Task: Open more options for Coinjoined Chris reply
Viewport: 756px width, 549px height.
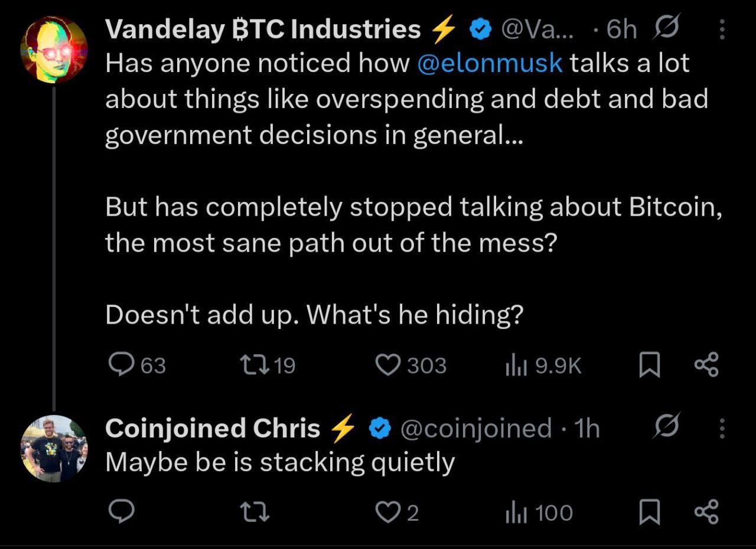Action: [x=722, y=429]
